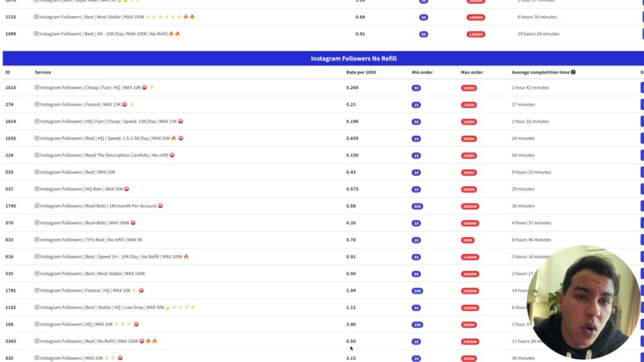This screenshot has width=644, height=362.
Task: Click rate value 0.659
Action: click(x=352, y=138)
